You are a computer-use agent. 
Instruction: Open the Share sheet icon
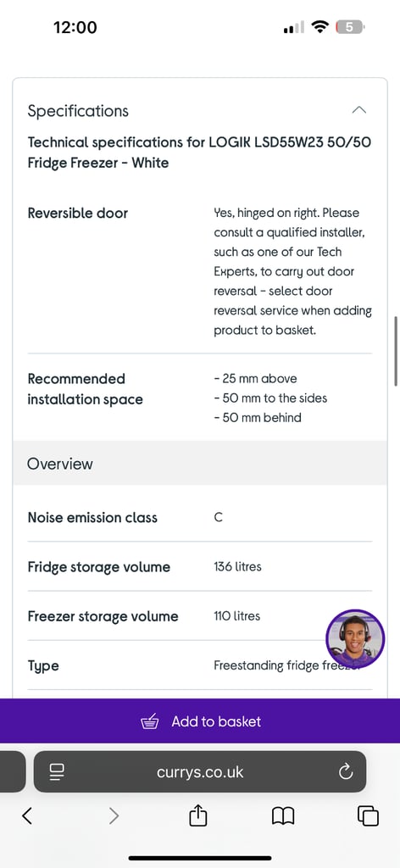click(198, 815)
